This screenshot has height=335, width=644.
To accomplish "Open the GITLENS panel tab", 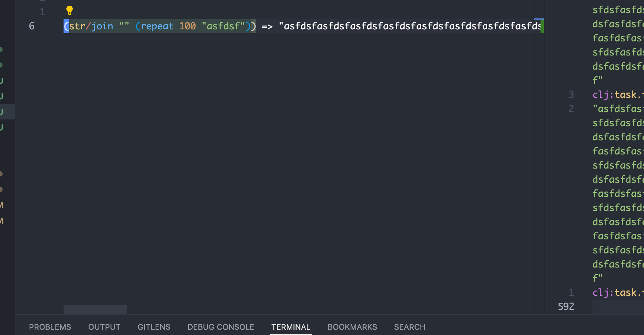I will [154, 327].
